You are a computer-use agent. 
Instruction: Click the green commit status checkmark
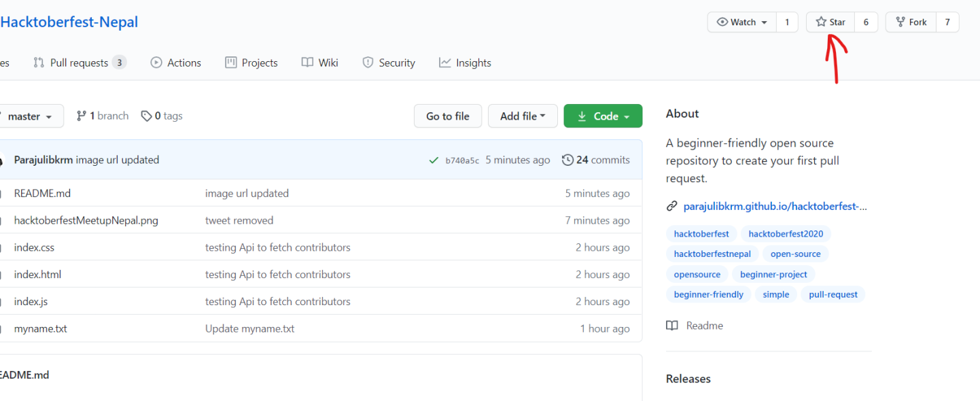pos(434,160)
